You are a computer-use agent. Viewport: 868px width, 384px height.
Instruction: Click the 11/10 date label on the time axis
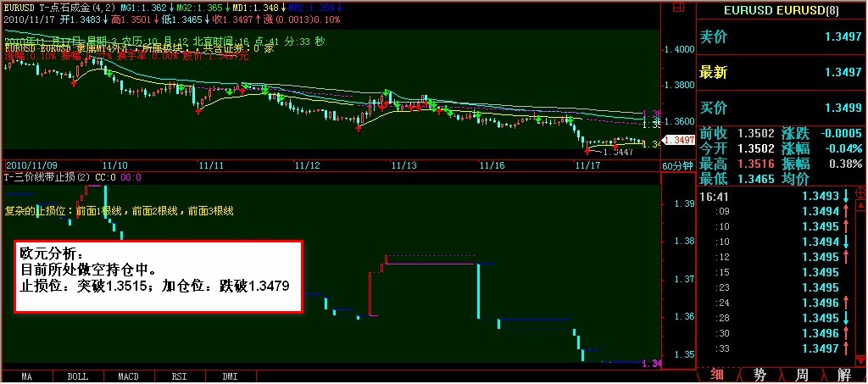(115, 165)
